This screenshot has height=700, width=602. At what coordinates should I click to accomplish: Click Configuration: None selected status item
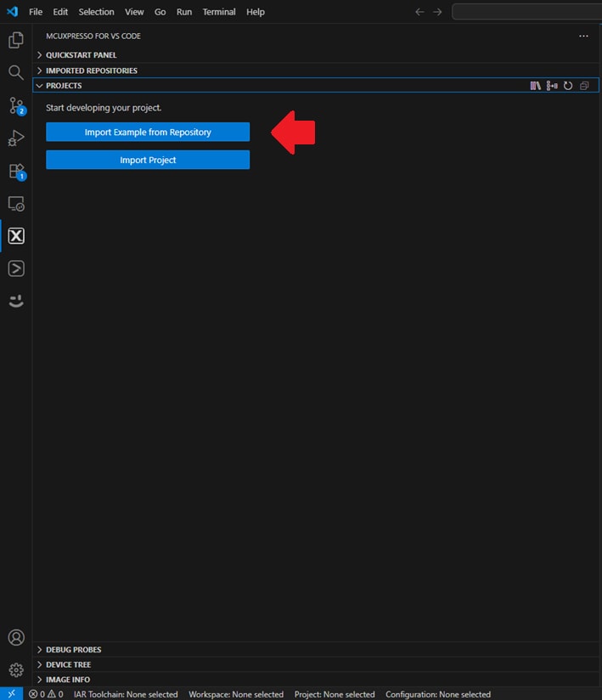[438, 694]
